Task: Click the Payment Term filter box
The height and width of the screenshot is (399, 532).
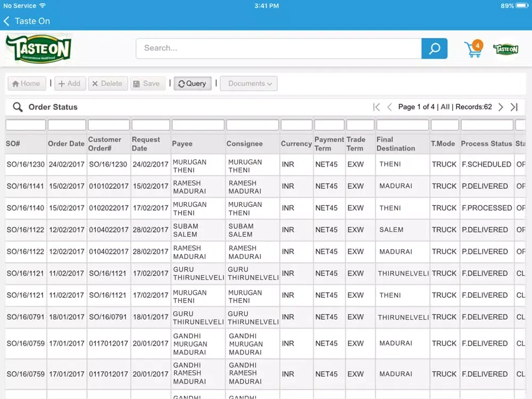Action: [x=329, y=125]
